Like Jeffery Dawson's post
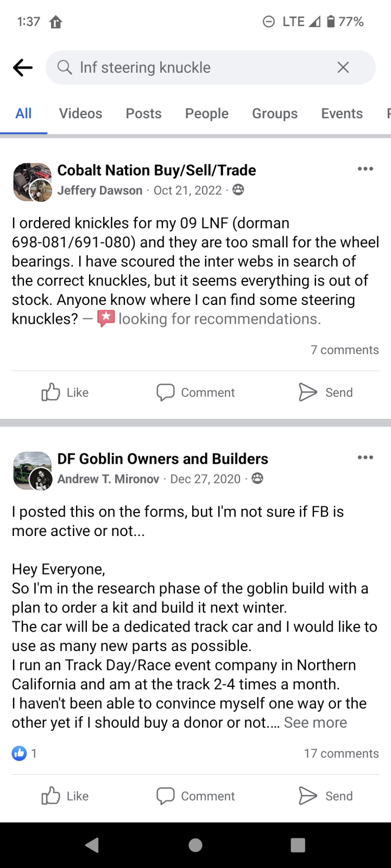The width and height of the screenshot is (391, 868). 65,392
